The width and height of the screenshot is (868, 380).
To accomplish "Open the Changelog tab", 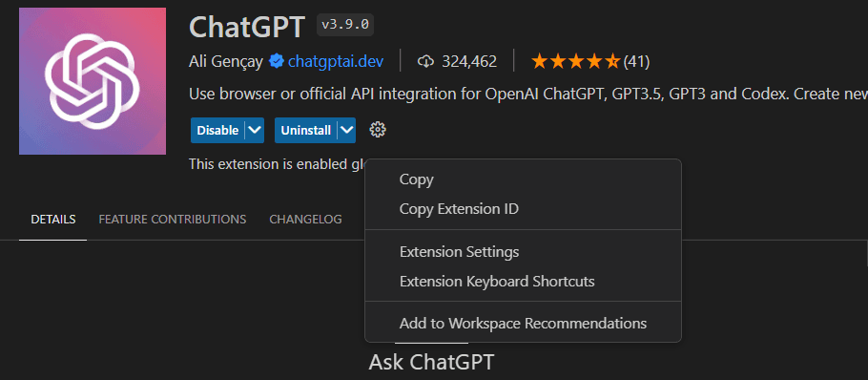I will point(305,220).
